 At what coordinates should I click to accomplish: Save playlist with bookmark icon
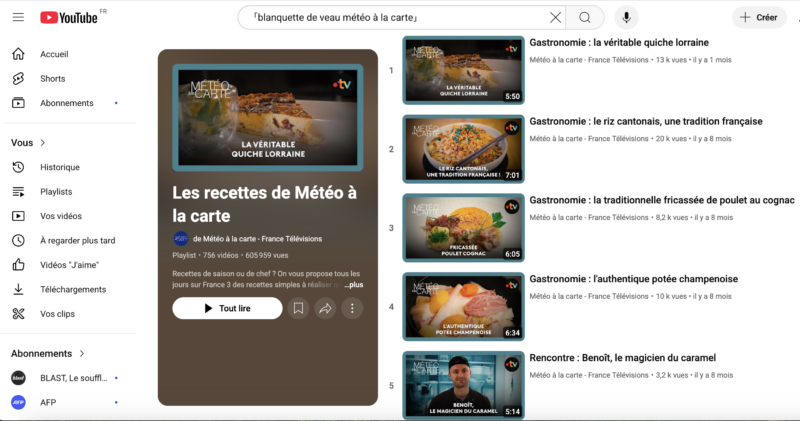(x=298, y=309)
